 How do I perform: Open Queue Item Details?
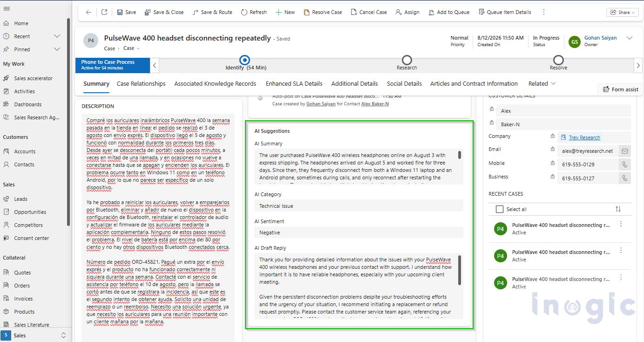tap(505, 12)
